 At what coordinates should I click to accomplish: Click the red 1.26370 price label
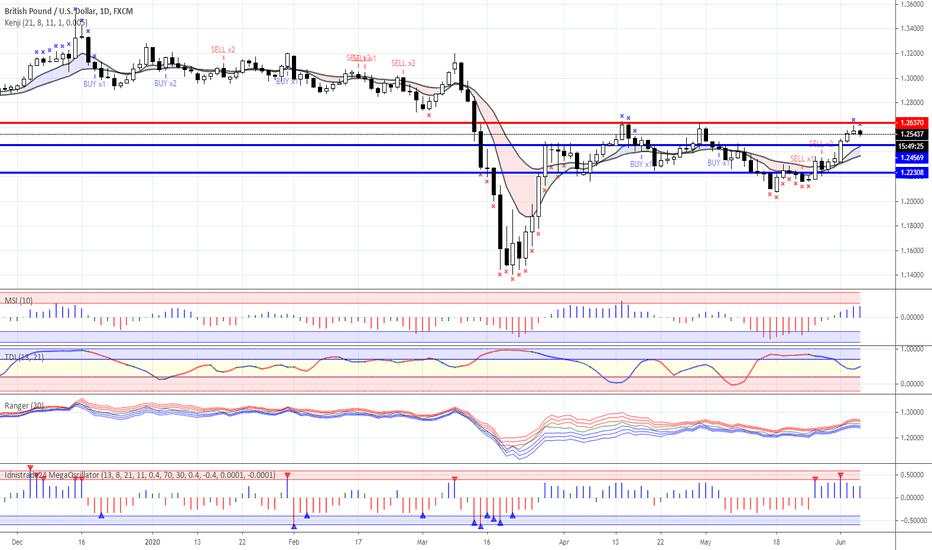point(911,122)
